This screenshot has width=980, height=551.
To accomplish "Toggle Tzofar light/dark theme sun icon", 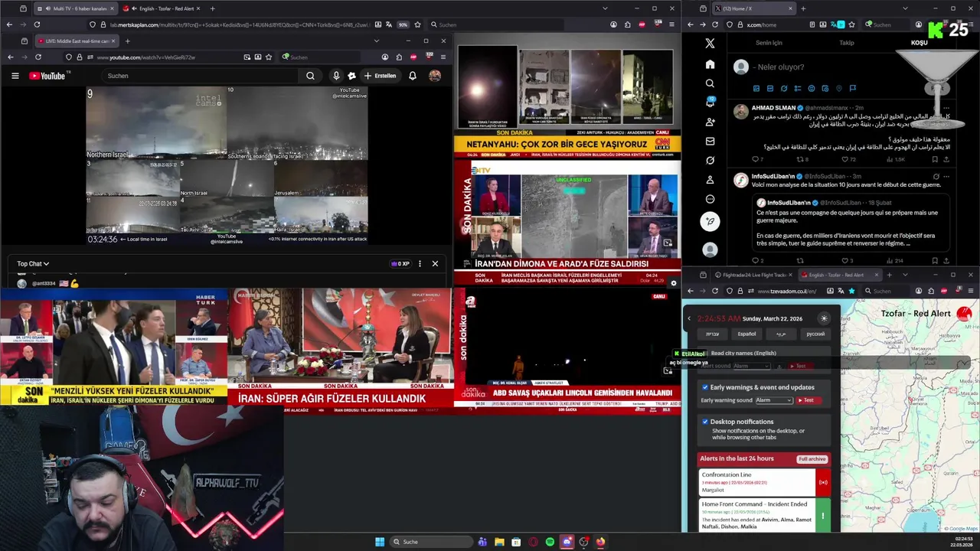I will click(x=824, y=318).
